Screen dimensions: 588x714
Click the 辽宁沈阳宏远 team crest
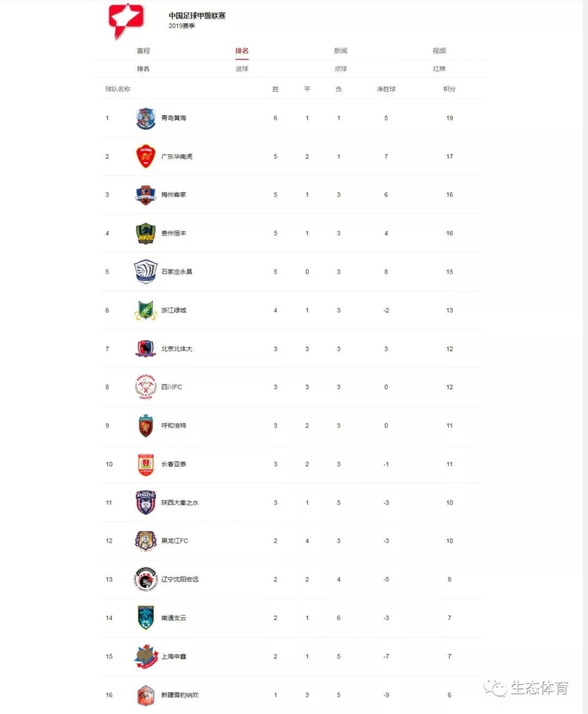click(x=146, y=579)
